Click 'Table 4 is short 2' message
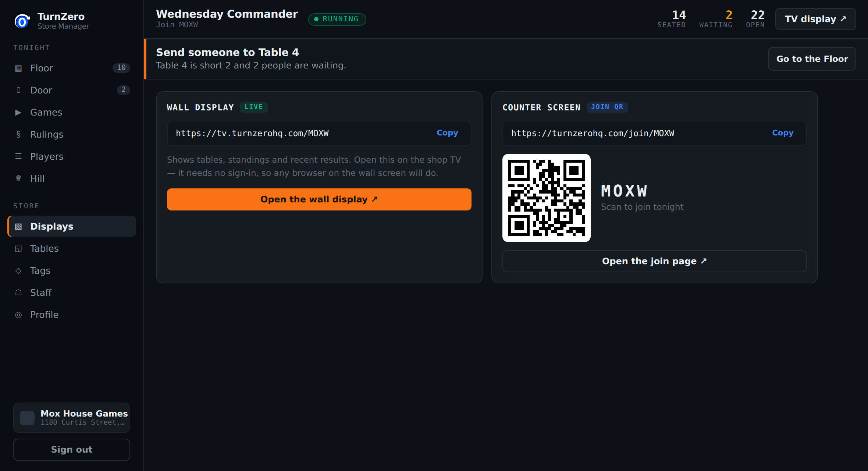Screen dimensions: 868x471 (251, 65)
